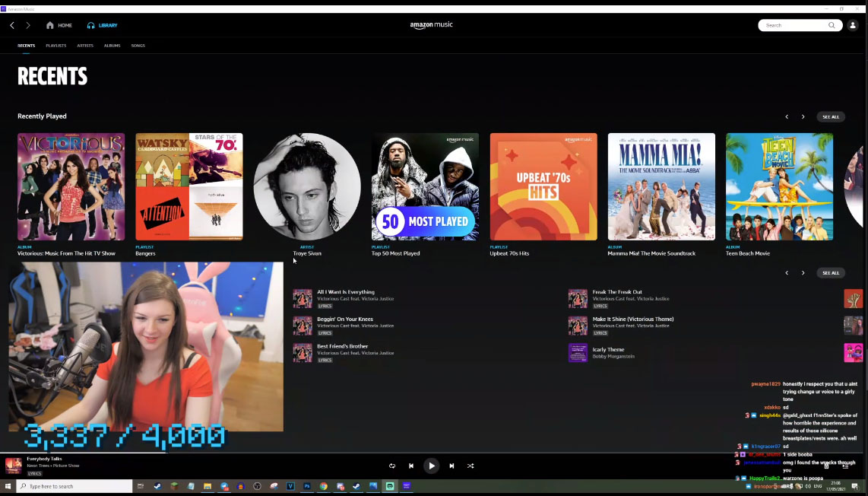Switch to the Playlists tab

pyautogui.click(x=56, y=46)
